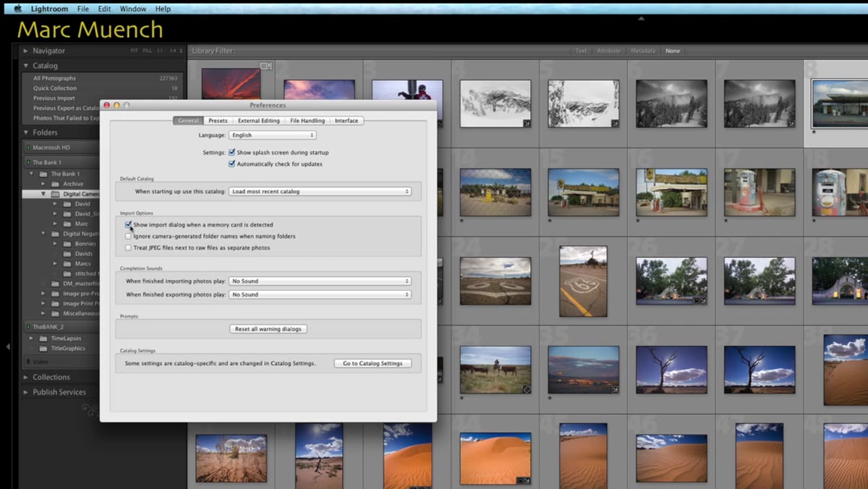Screen dimensions: 868x489
Task: Toggle Automatically check for updates
Action: point(231,164)
